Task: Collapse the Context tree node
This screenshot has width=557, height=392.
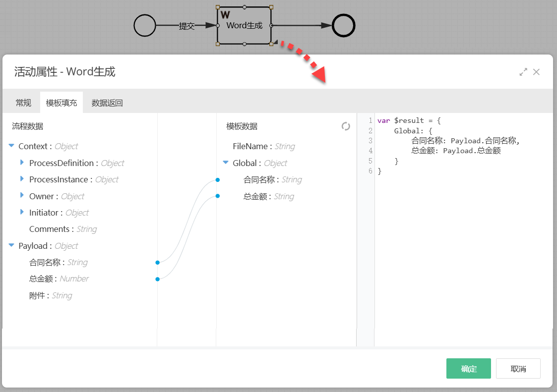Action: pos(12,146)
